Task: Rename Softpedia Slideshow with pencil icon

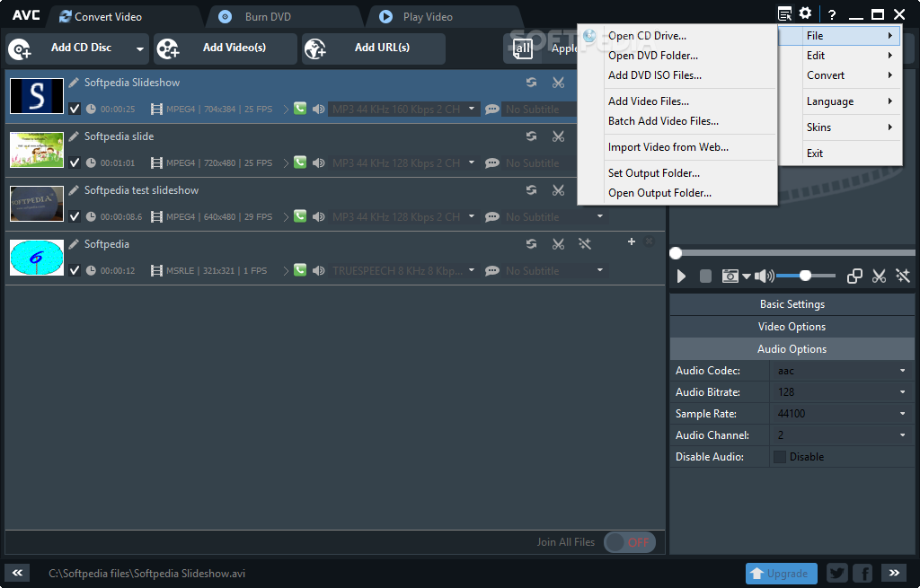Action: point(74,83)
